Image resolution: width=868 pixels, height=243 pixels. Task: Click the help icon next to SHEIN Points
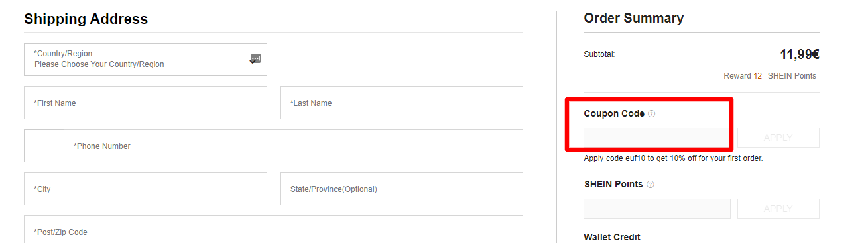click(650, 184)
